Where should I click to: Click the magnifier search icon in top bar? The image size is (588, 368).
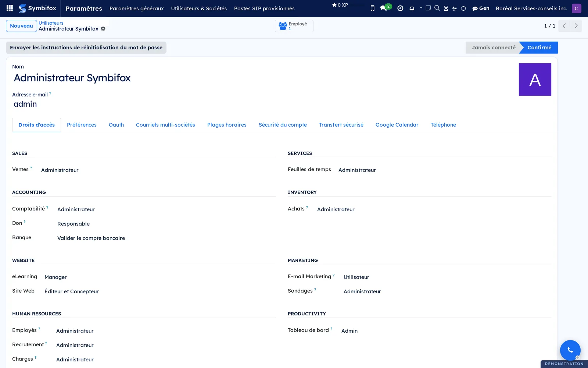tap(437, 8)
